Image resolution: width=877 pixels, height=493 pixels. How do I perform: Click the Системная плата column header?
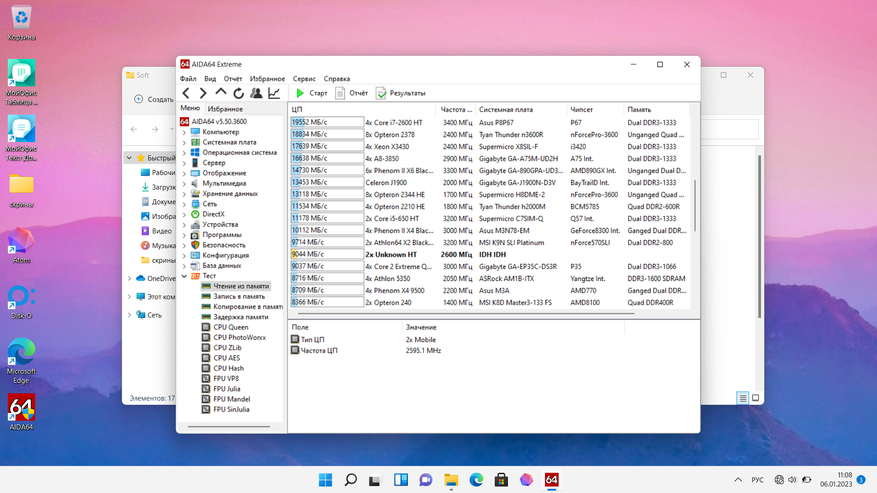pos(521,110)
